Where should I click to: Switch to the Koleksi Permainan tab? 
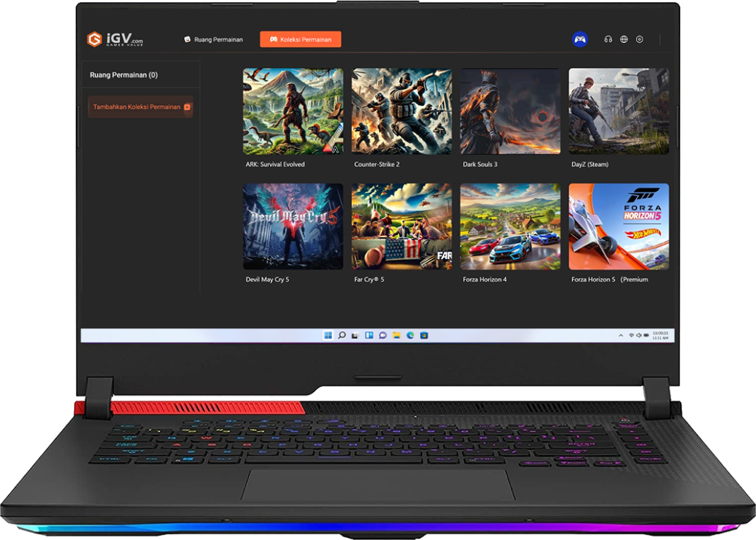(301, 40)
